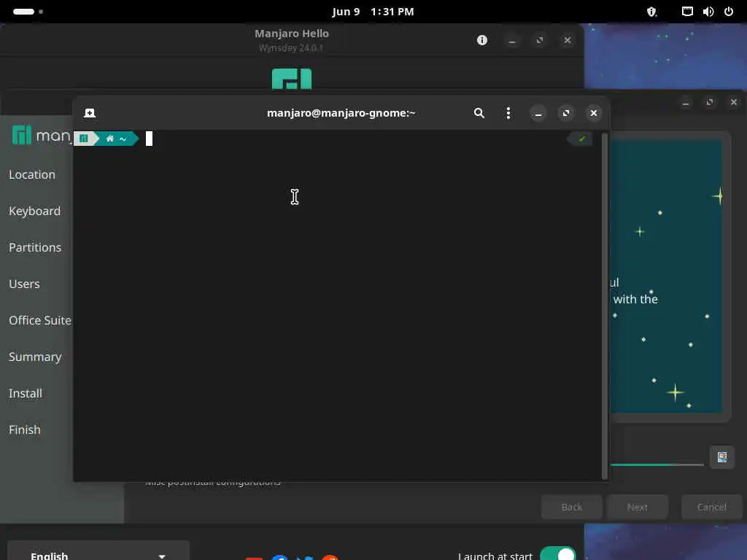Open the English language dropdown
Image resolution: width=747 pixels, height=560 pixels.
coord(98,551)
